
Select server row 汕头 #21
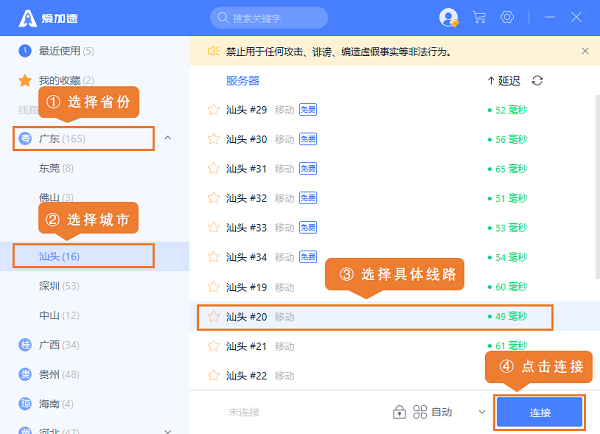(395, 346)
